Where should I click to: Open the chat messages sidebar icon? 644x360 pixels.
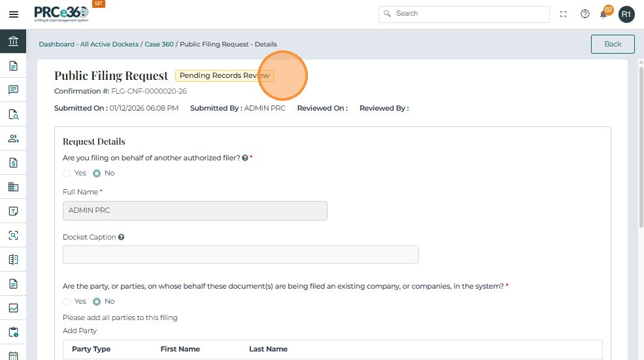(13, 90)
